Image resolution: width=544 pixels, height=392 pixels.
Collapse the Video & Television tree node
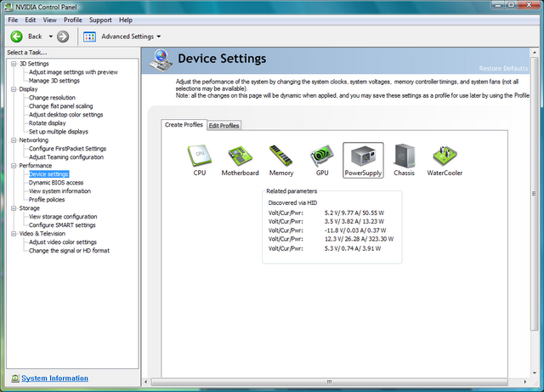click(x=14, y=234)
